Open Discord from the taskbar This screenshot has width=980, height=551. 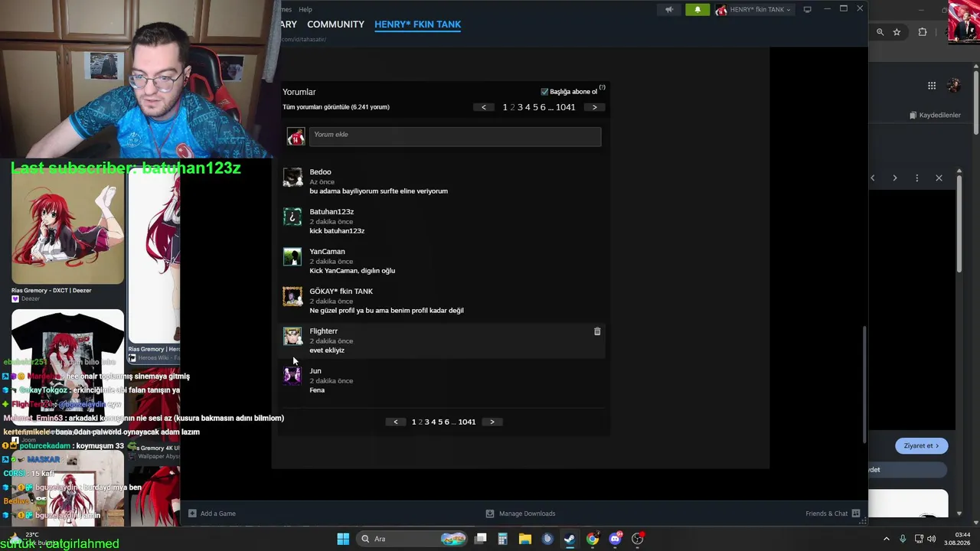[x=615, y=539]
